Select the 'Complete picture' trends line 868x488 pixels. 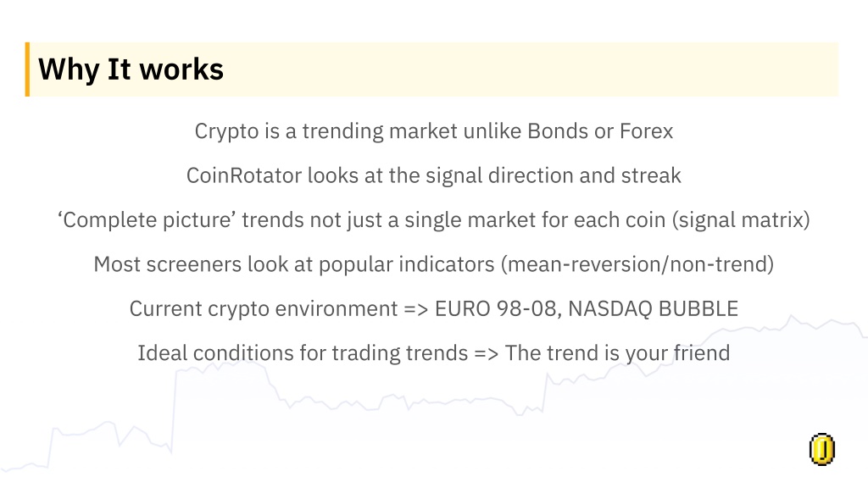tap(433, 220)
